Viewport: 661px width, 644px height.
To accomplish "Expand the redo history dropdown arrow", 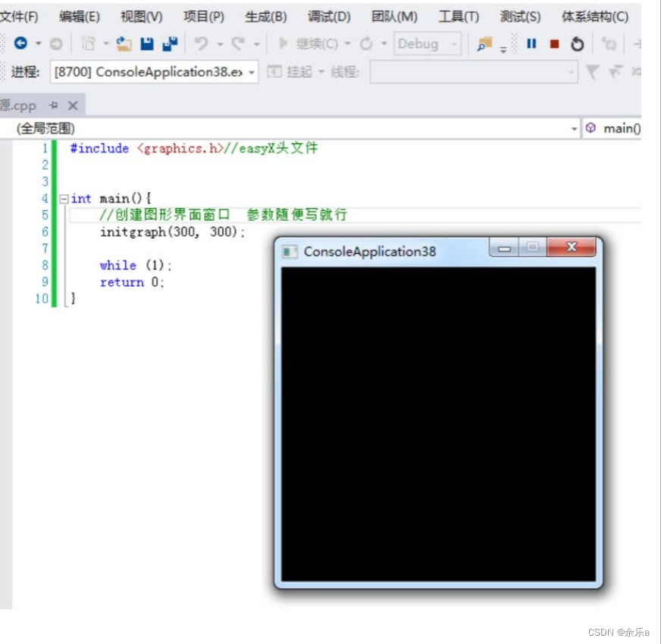I will 256,44.
